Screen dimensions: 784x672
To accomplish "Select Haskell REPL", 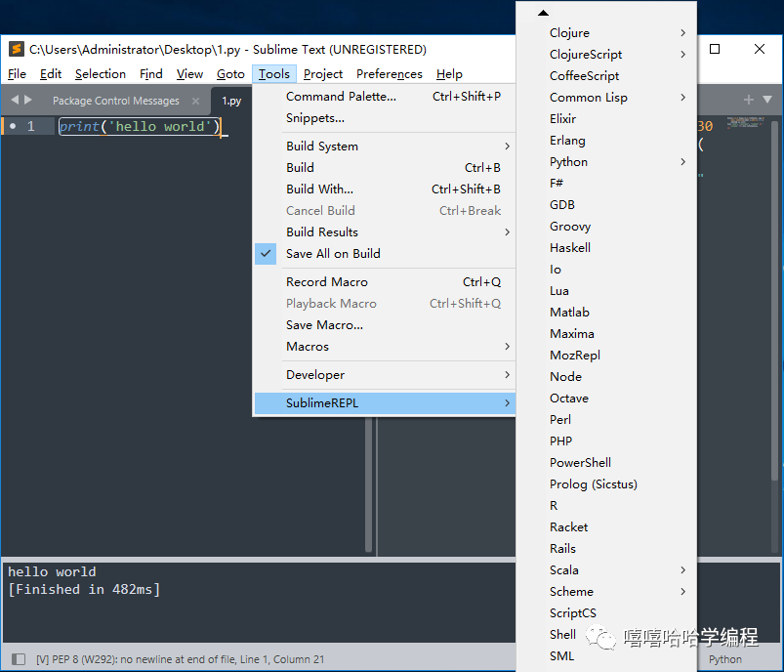I will 606,248.
